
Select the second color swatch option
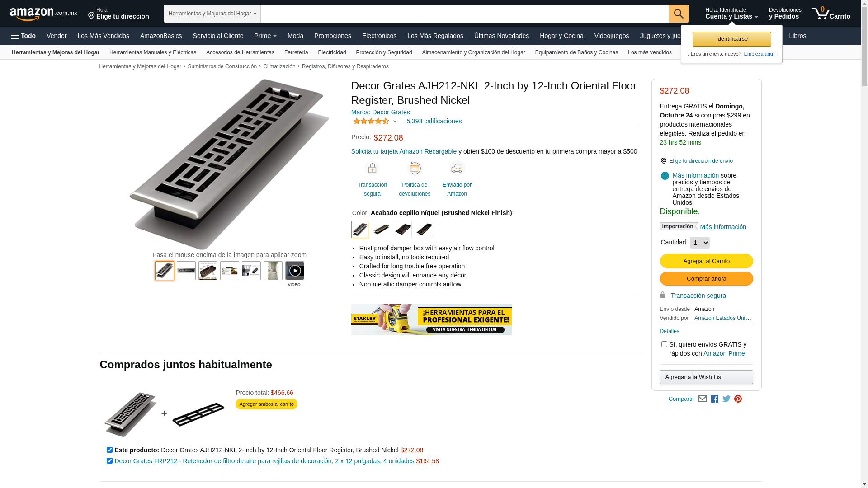[x=381, y=230]
